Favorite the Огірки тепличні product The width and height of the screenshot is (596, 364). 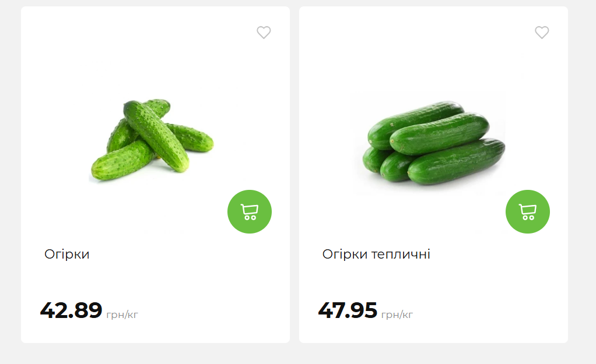coord(542,33)
